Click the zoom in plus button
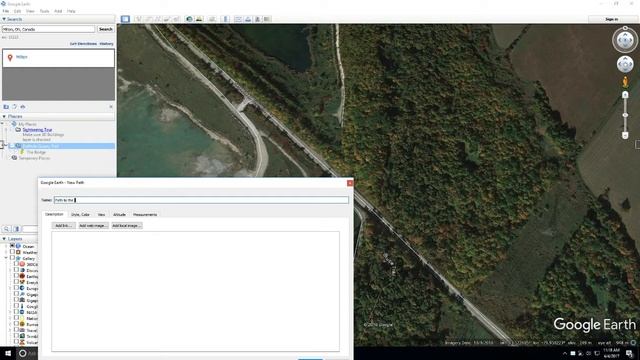This screenshot has width=640, height=360. 625,95
